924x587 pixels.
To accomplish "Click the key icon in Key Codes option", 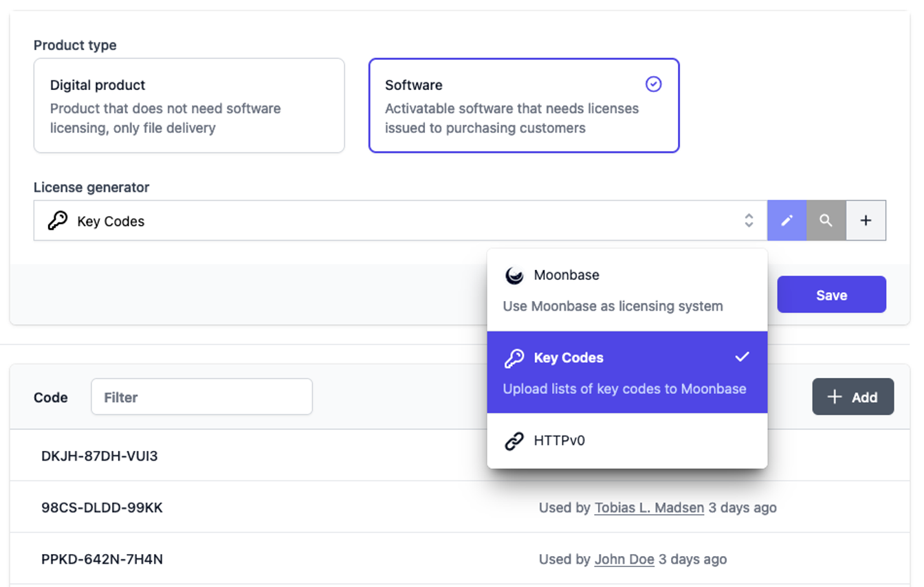I will (514, 358).
